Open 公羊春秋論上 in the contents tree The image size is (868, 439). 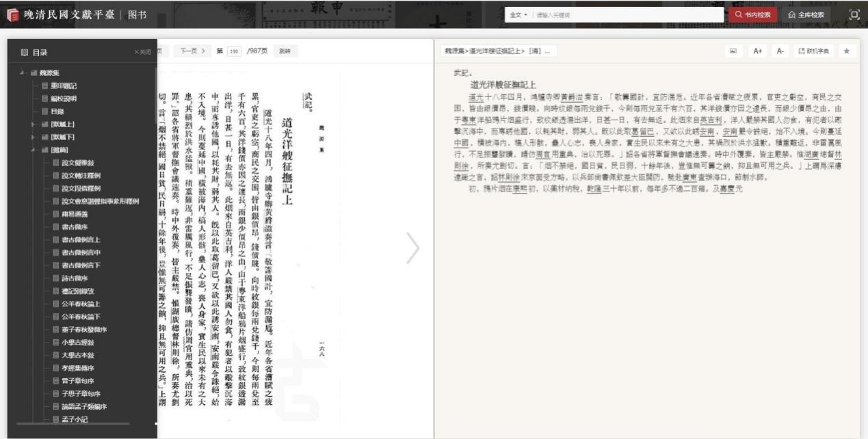pyautogui.click(x=79, y=304)
